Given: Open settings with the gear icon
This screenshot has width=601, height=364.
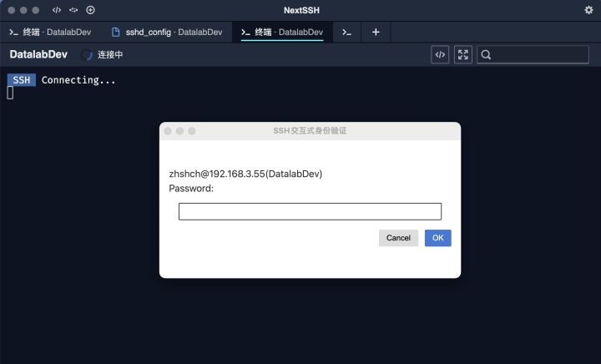Looking at the screenshot, I should 588,10.
